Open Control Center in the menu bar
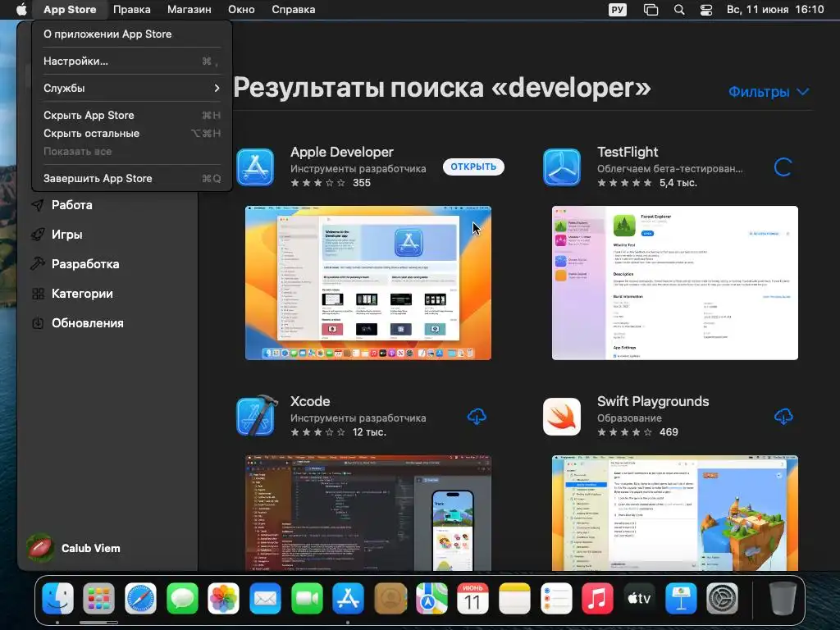The width and height of the screenshot is (840, 630). 706,10
